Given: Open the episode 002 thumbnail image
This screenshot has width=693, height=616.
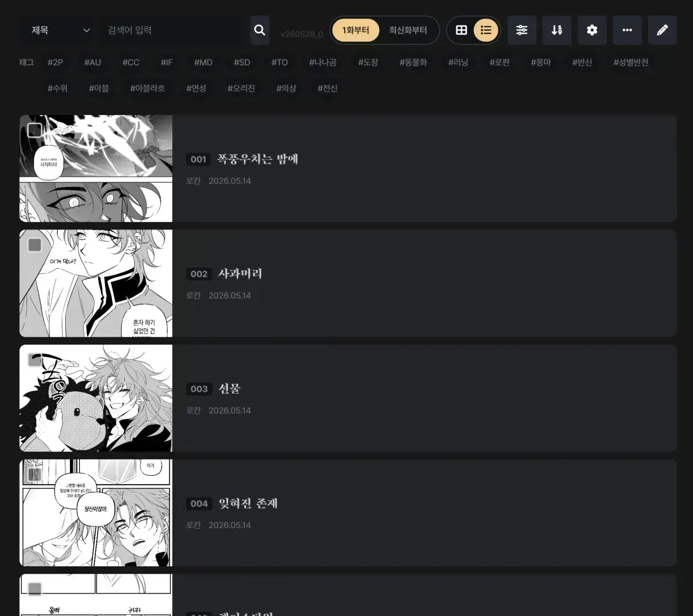Looking at the screenshot, I should coord(96,283).
